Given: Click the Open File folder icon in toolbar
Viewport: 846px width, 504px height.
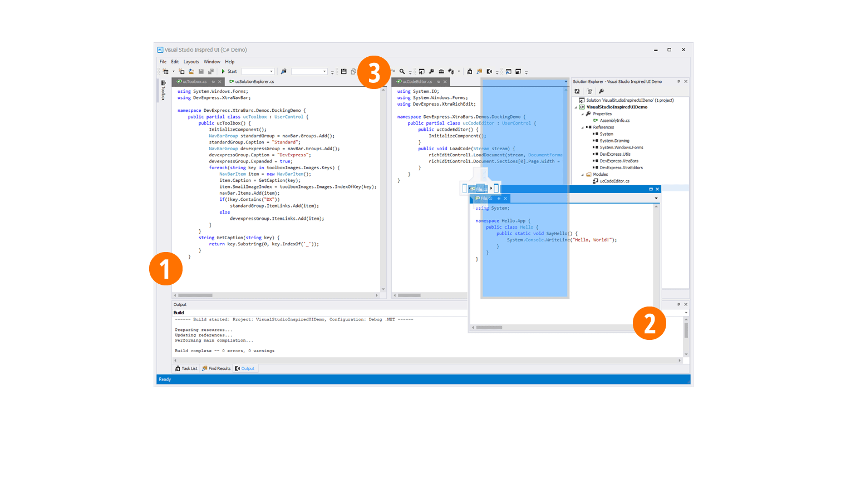Looking at the screenshot, I should pyautogui.click(x=191, y=71).
